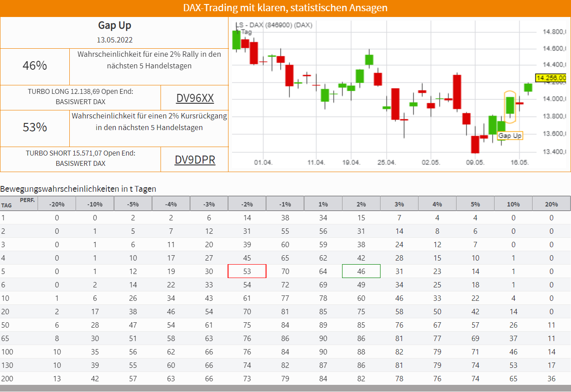Click row label 200 in TAG column
The image size is (571, 392).
coord(7,379)
